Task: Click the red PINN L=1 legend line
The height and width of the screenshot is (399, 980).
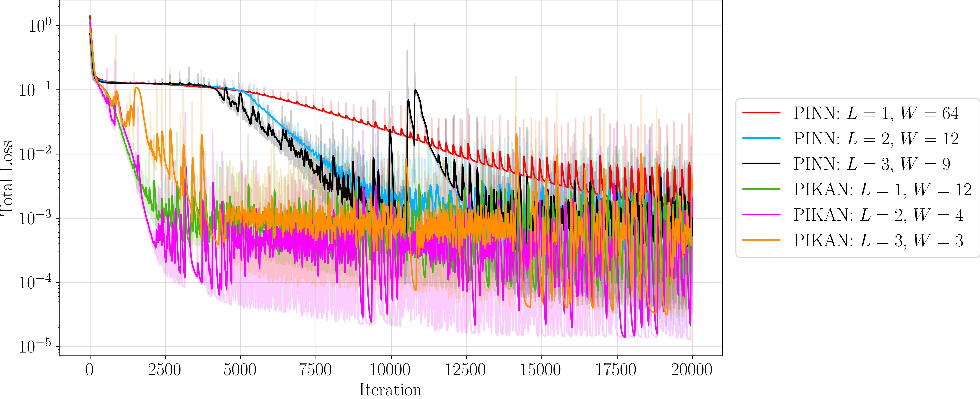Action: click(x=761, y=113)
